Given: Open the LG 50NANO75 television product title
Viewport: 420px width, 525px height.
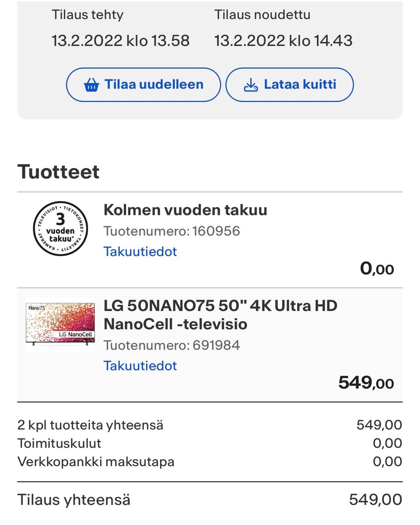Looking at the screenshot, I should (x=220, y=315).
